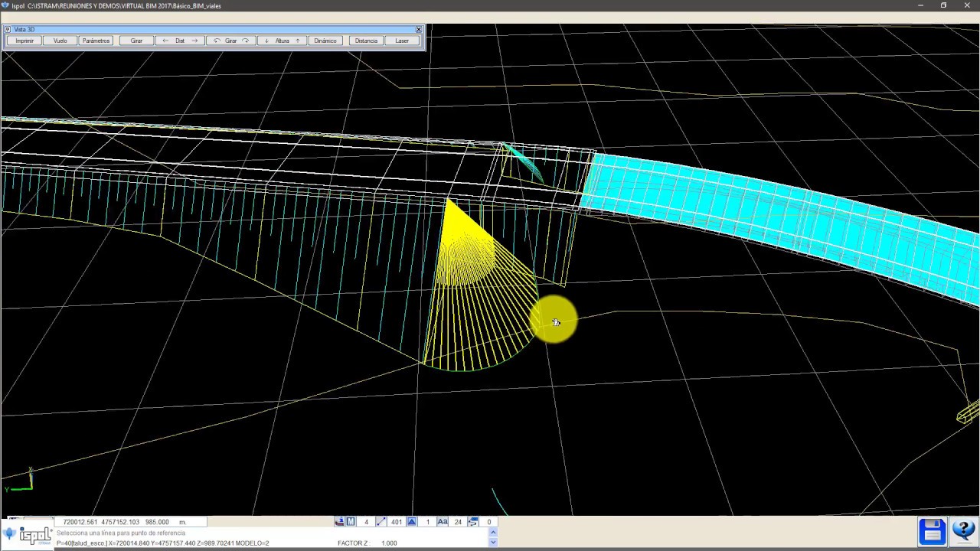Click the text size field showing 24

pos(458,522)
